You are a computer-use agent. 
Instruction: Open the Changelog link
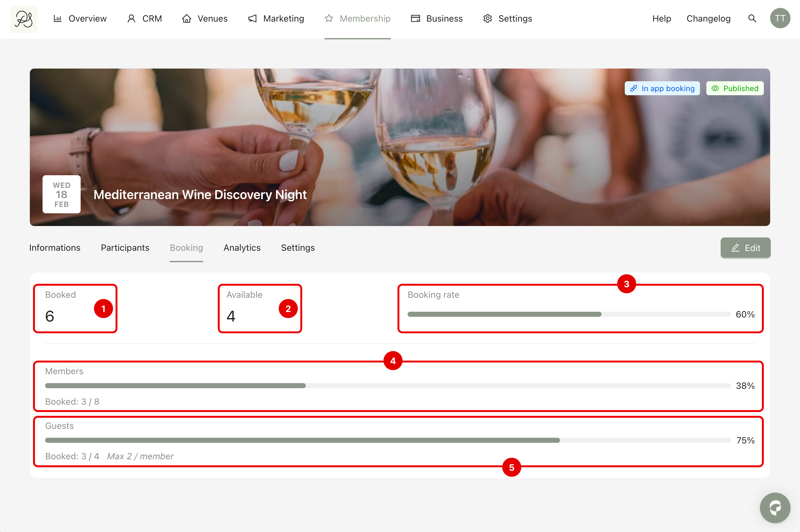click(x=708, y=19)
